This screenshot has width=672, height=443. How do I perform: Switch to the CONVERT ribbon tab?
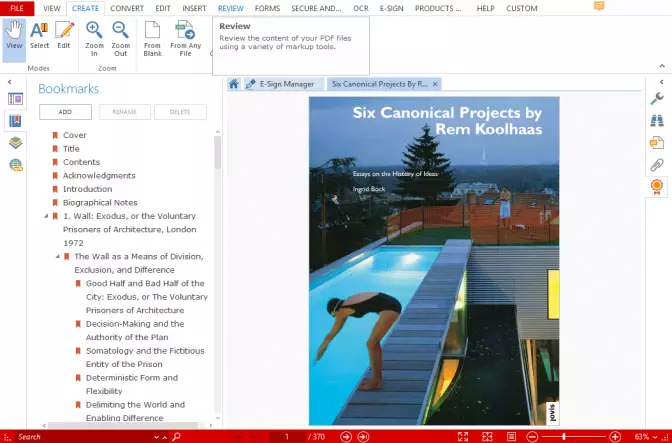tap(127, 8)
